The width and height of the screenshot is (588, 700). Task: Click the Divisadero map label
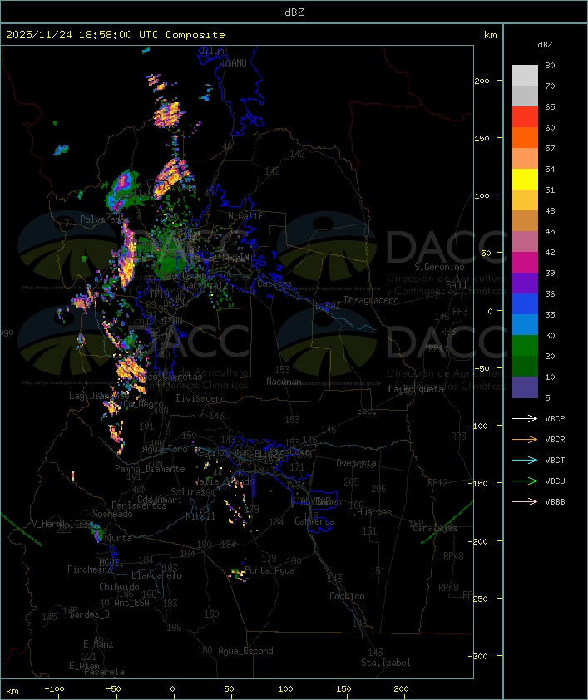pos(200,398)
